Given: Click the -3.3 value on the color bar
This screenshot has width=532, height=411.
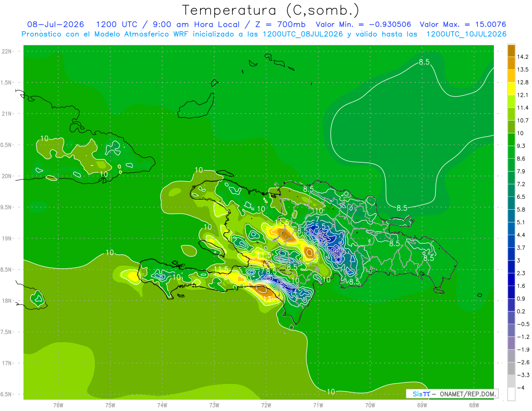Looking at the screenshot, I should coord(523,375).
